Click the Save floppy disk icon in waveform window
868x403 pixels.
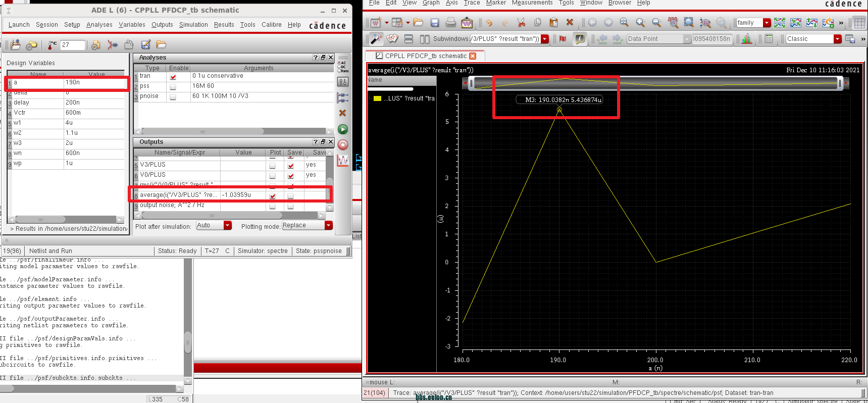(435, 23)
